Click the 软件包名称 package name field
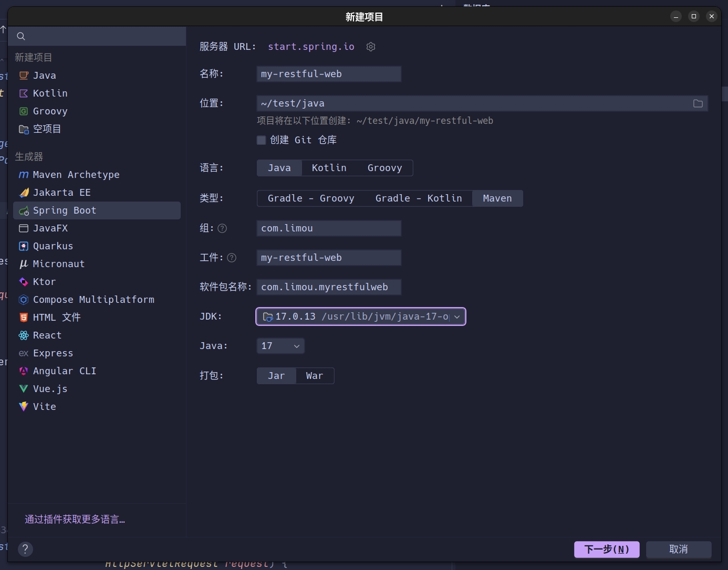The width and height of the screenshot is (728, 570). (329, 287)
